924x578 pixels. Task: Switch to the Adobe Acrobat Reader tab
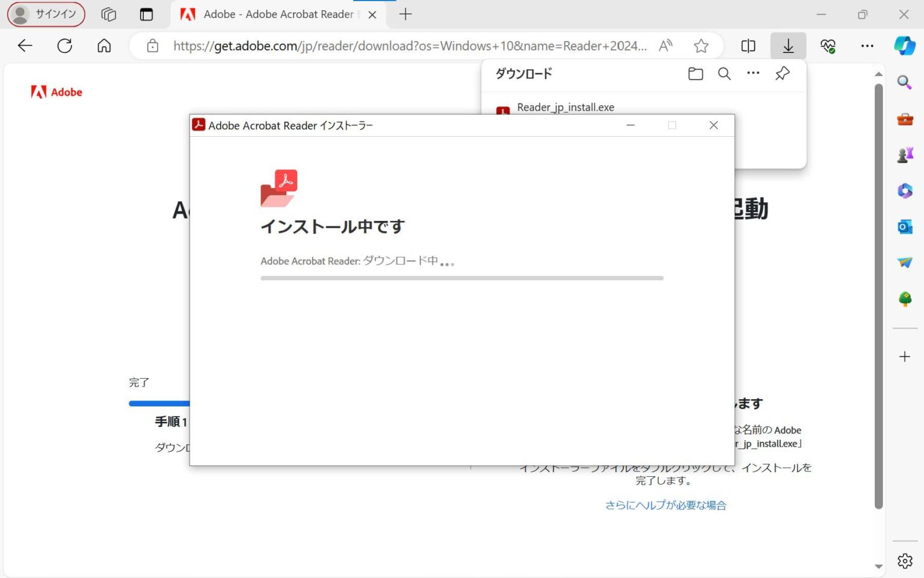pos(277,14)
